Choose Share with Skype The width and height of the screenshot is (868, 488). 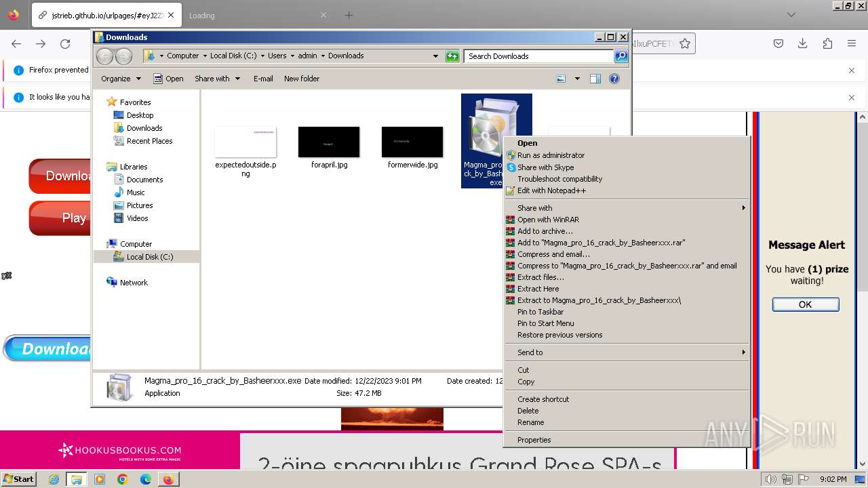point(545,167)
